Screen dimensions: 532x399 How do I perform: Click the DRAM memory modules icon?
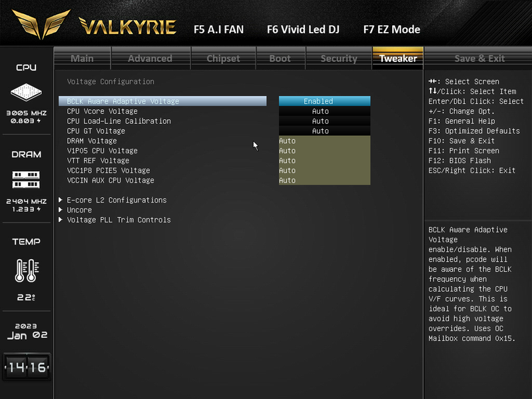[26, 179]
